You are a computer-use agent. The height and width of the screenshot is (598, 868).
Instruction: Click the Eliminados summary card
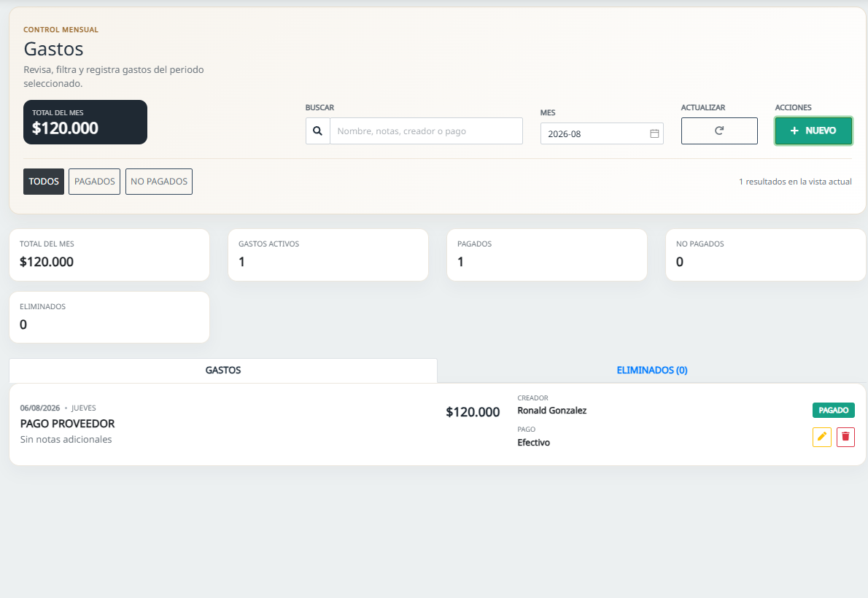(x=109, y=317)
